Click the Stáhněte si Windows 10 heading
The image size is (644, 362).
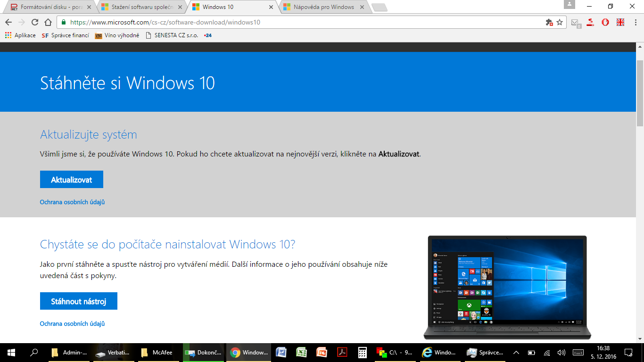(127, 83)
